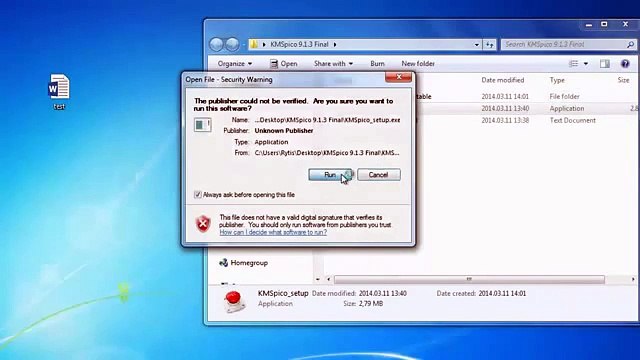Click the Homegroup icon in navigation pane
640x360 pixels.
(223, 262)
